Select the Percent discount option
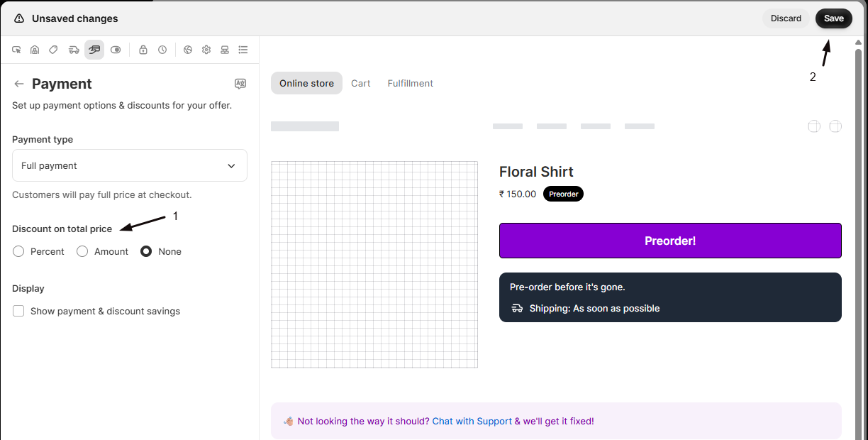This screenshot has height=440, width=868. [18, 251]
